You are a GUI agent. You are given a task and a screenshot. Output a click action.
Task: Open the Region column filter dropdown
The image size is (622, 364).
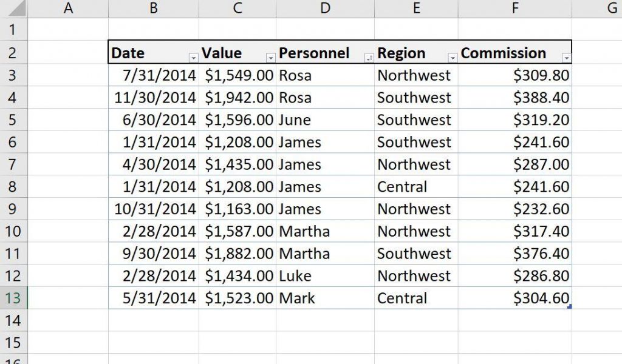451,58
